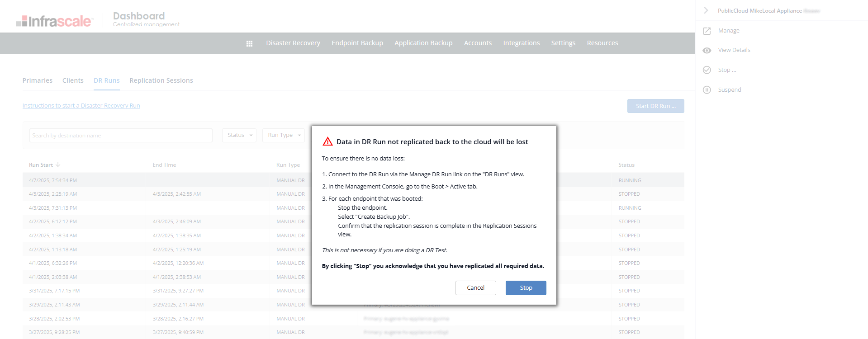This screenshot has width=868, height=339.
Task: Collapse side panel with chevron arrow
Action: click(706, 10)
